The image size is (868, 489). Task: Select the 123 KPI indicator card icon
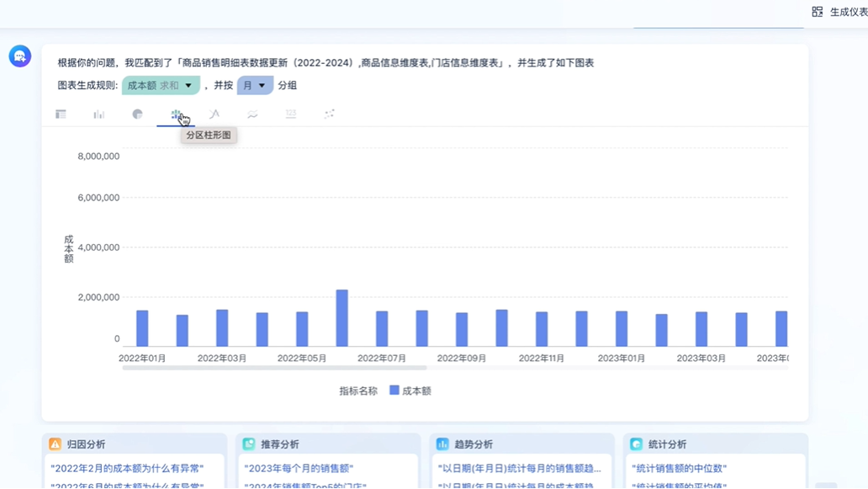coord(291,114)
